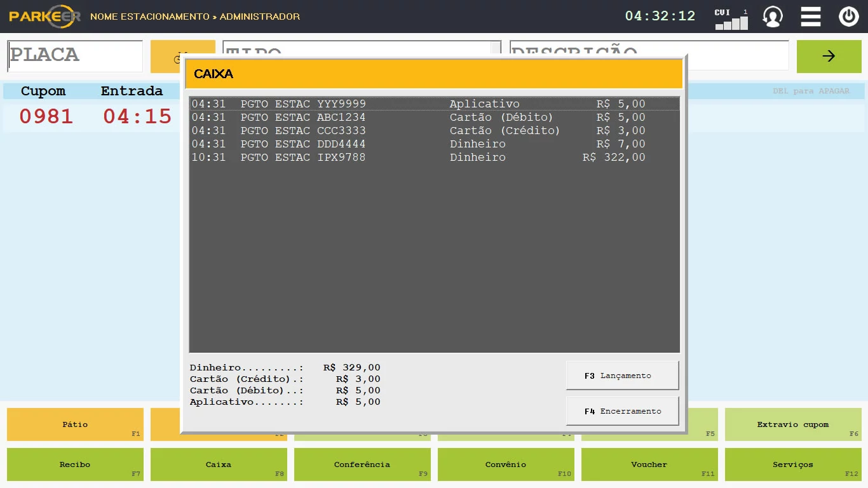Screen dimensions: 868x488
Task: Click the power off icon
Action: pos(849,17)
